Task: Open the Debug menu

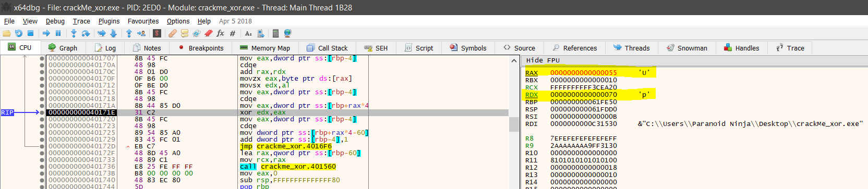Action: coord(55,21)
